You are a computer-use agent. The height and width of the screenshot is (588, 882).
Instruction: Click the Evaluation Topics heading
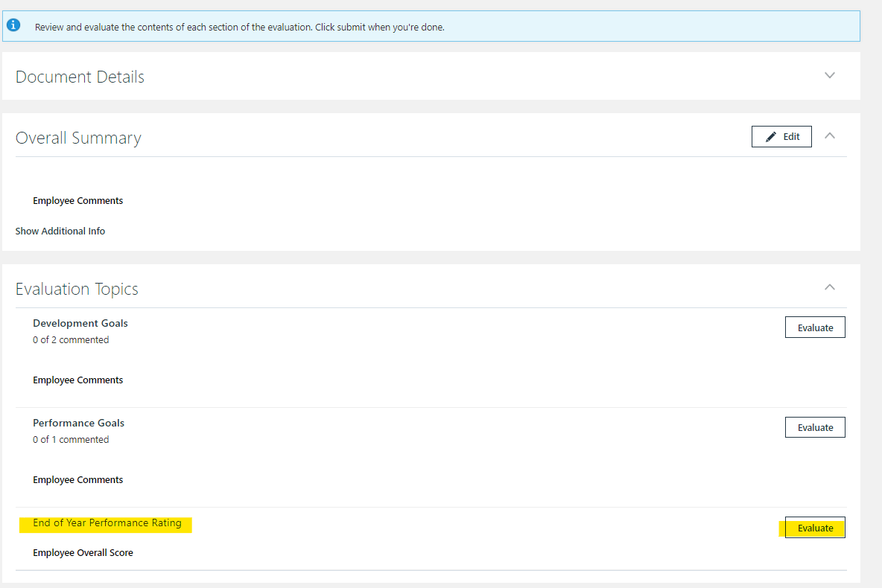[77, 289]
